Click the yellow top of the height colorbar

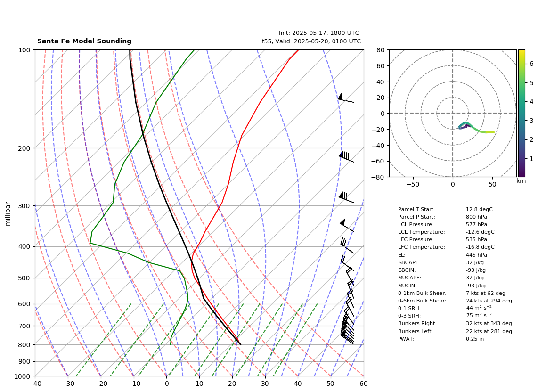point(521,52)
